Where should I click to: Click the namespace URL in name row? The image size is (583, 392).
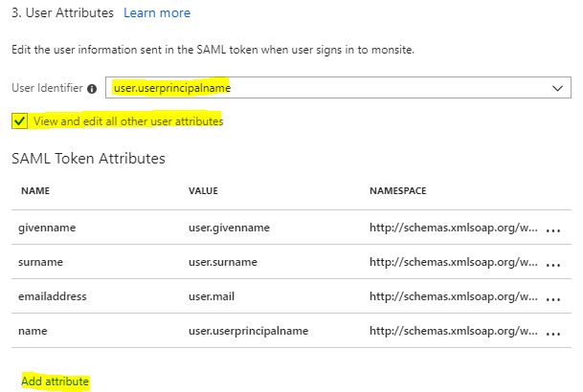452,331
